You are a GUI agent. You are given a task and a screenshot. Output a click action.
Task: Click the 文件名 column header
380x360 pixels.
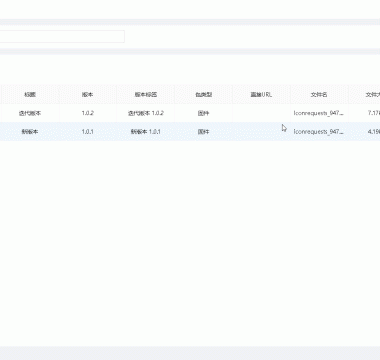coord(319,95)
